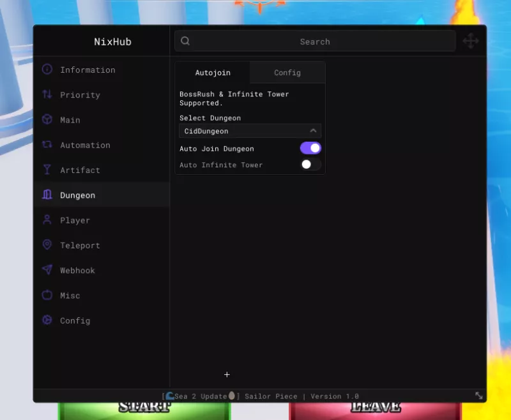511x420 pixels.
Task: Click the search magnifier icon
Action: (x=185, y=41)
